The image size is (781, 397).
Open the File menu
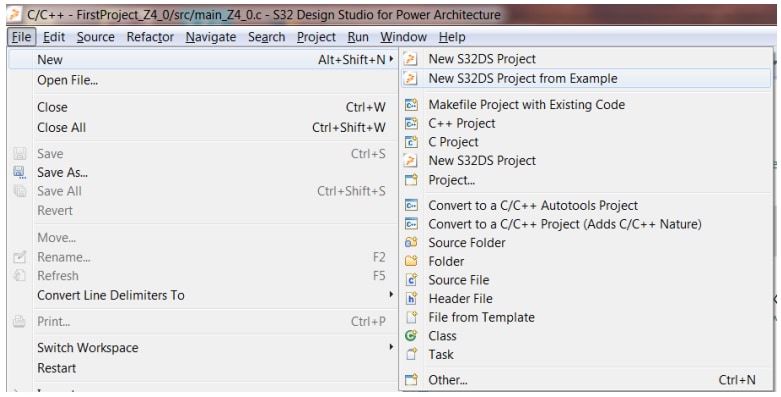[21, 37]
